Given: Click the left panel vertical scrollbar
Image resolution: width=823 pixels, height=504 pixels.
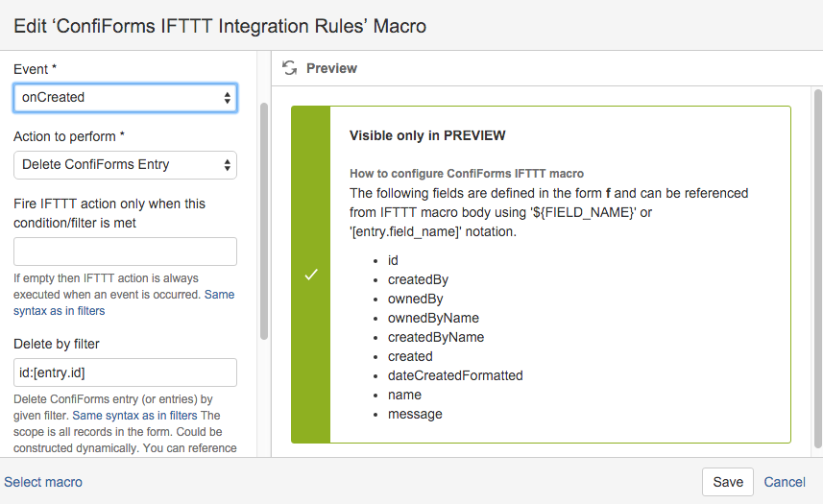Looking at the screenshot, I should point(264,222).
